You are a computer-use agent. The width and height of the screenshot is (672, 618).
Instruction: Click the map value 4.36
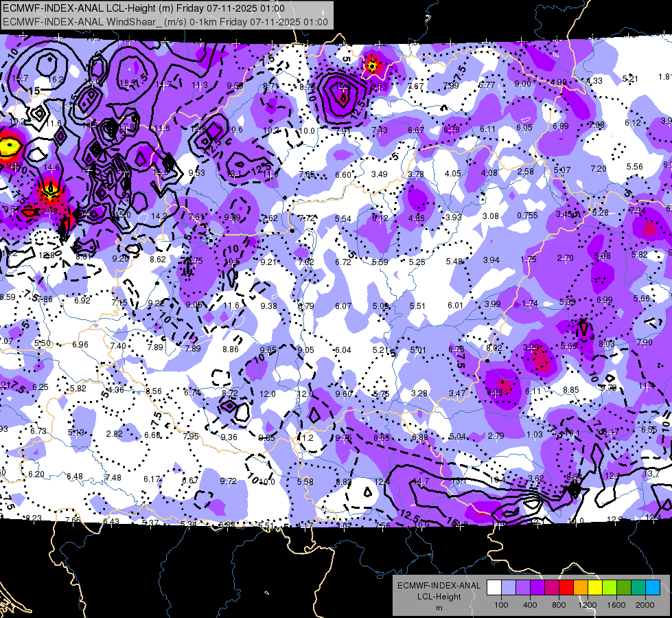pos(116,390)
